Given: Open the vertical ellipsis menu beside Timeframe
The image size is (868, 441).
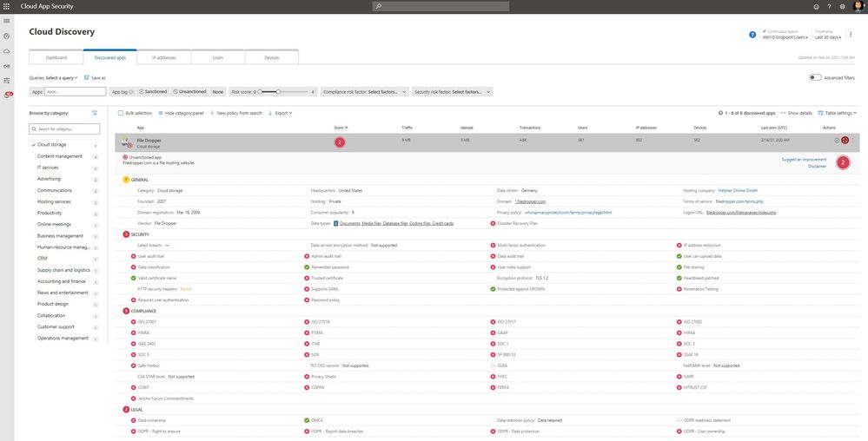Looking at the screenshot, I should (851, 35).
